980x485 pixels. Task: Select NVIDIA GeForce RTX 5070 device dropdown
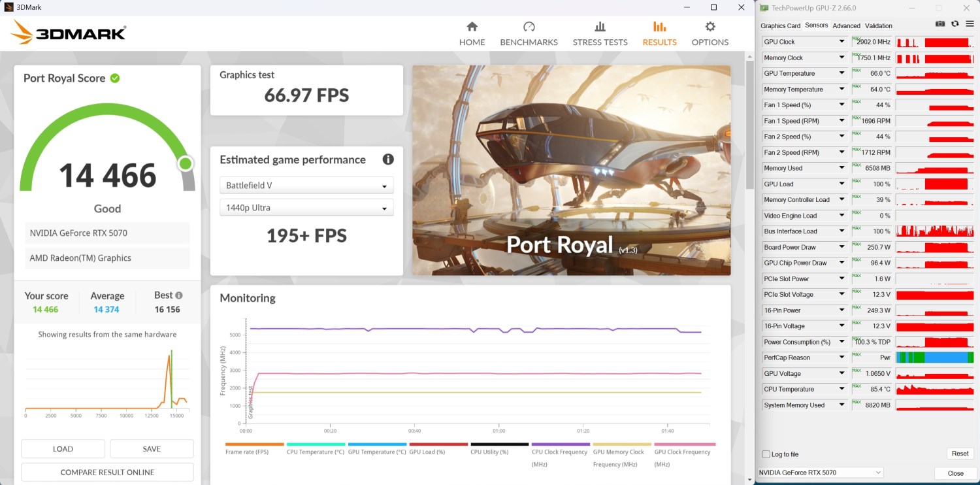coord(821,473)
